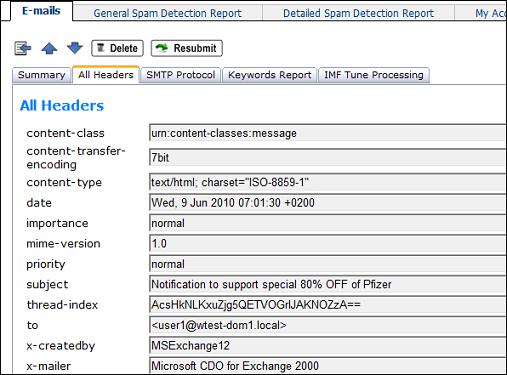
Task: Switch to the SMTP Protocol tab
Action: [181, 75]
